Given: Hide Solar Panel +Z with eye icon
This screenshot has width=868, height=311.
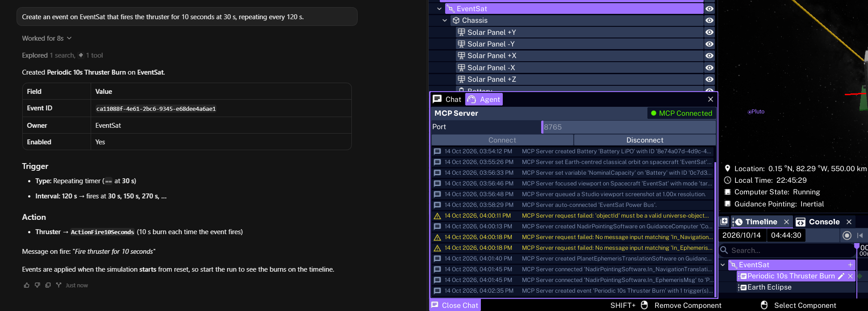Looking at the screenshot, I should tap(709, 79).
